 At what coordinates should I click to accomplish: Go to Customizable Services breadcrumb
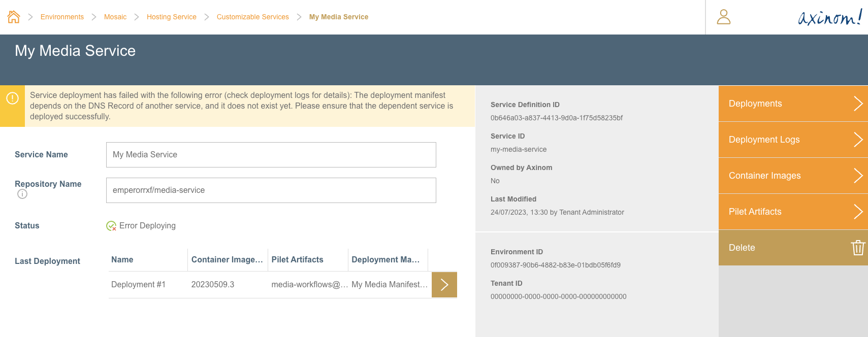(252, 17)
